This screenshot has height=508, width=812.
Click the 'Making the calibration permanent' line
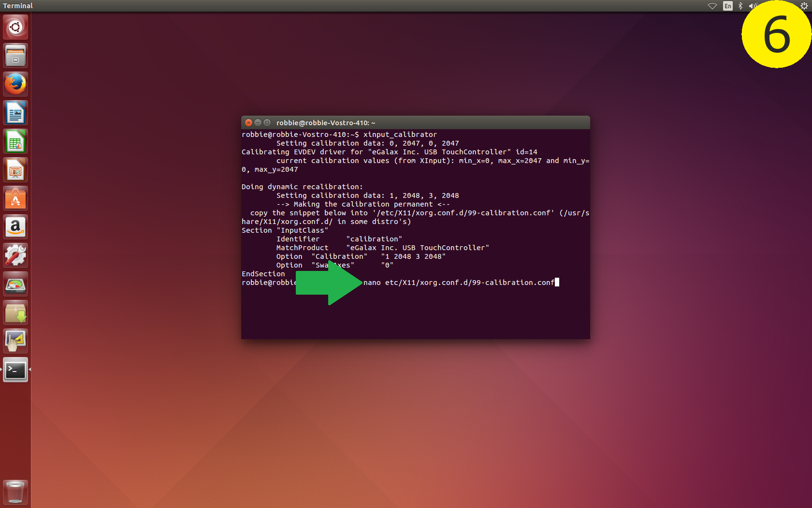click(363, 204)
